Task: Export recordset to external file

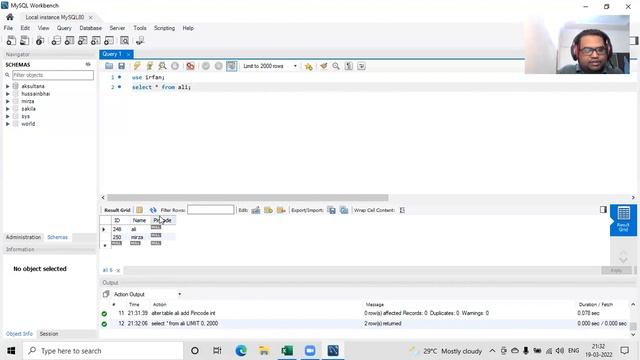Action: point(331,210)
